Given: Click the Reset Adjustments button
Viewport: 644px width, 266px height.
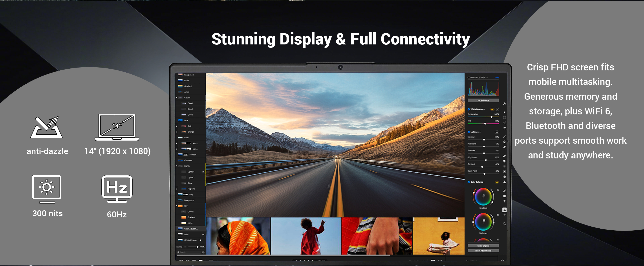Looking at the screenshot, I should tap(483, 251).
